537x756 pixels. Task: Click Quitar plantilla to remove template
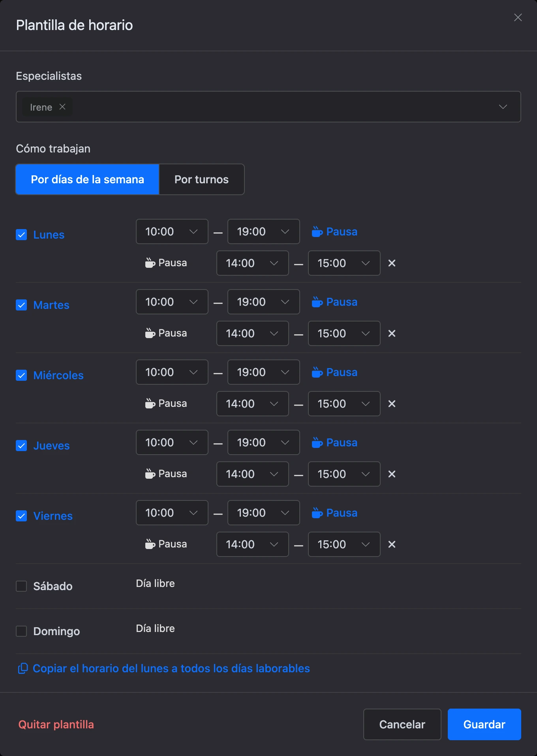(56, 724)
